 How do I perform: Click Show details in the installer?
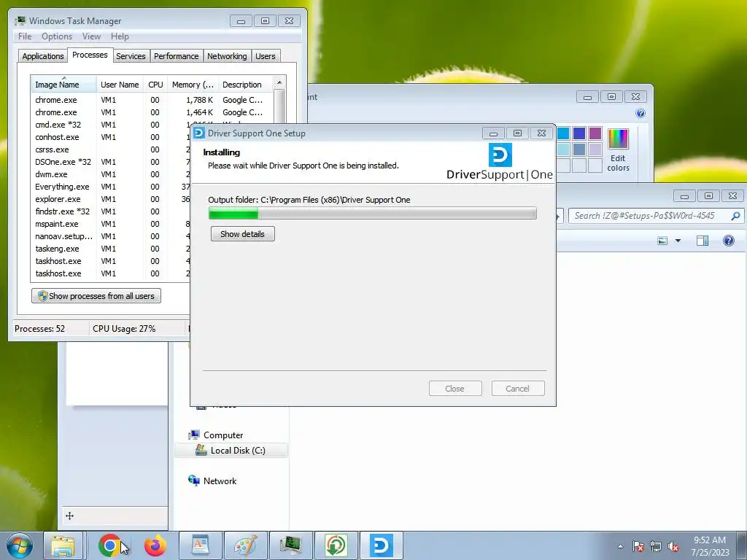242,234
